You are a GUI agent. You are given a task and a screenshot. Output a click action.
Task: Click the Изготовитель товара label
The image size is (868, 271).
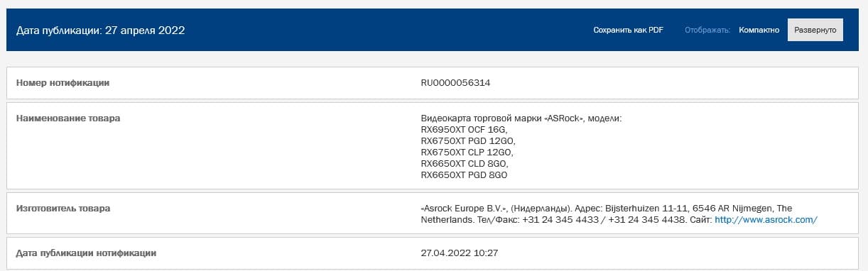pos(63,208)
